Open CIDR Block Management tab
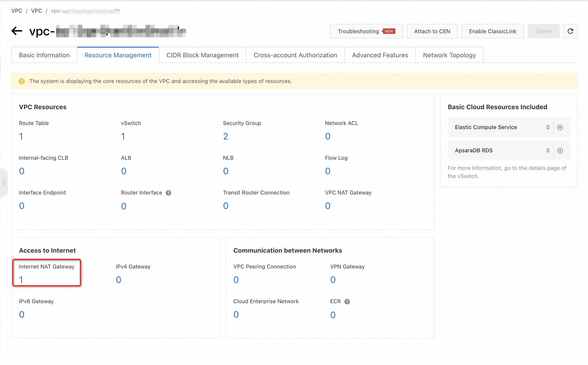 tap(202, 55)
